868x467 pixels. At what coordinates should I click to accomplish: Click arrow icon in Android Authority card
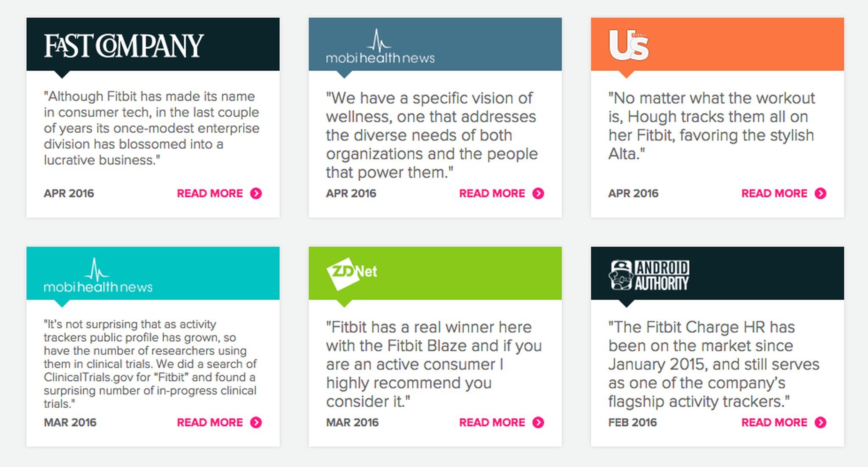pyautogui.click(x=821, y=423)
